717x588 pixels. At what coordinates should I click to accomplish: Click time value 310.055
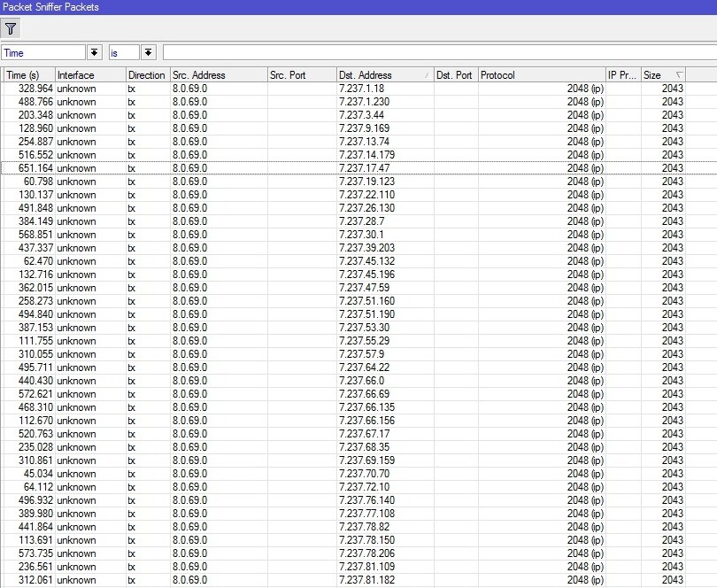[35, 353]
